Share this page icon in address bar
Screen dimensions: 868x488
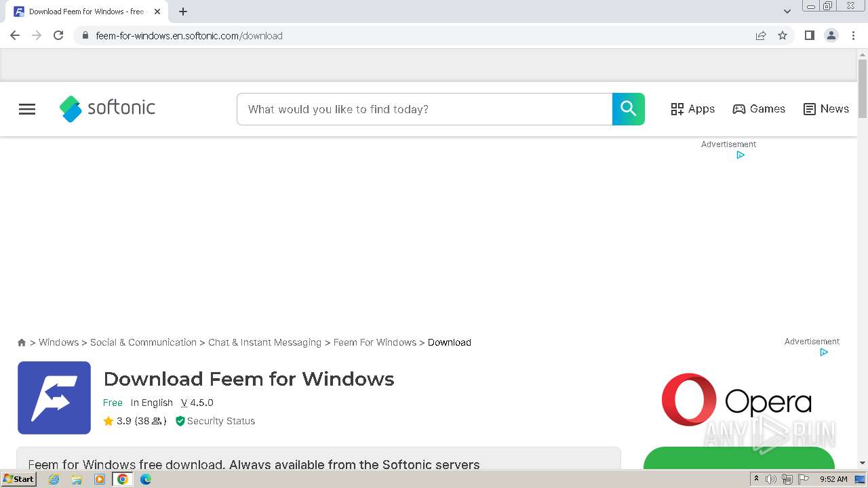[761, 35]
